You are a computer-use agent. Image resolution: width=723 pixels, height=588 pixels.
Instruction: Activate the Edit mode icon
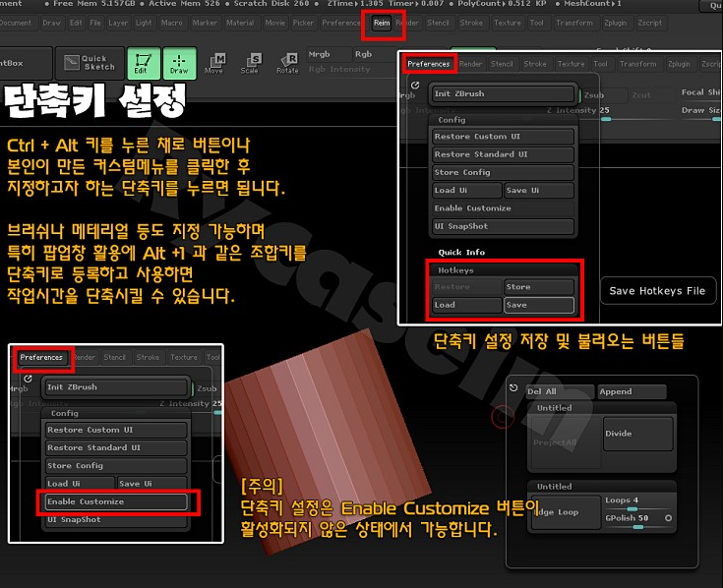tap(144, 63)
